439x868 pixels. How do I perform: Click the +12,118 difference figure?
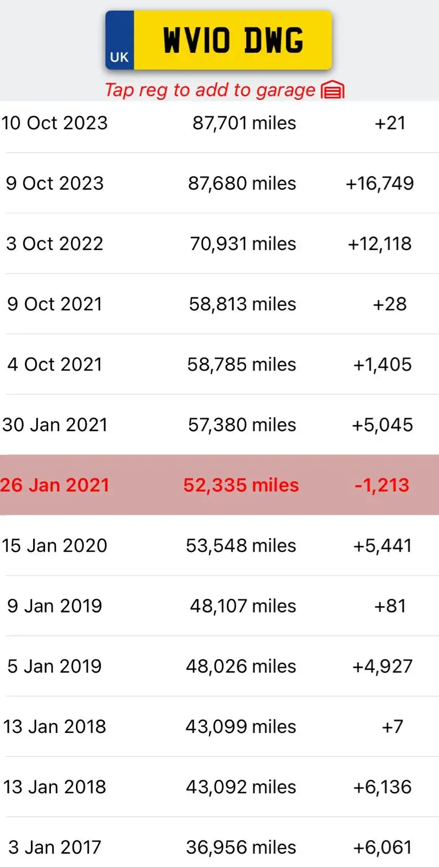pos(380,244)
